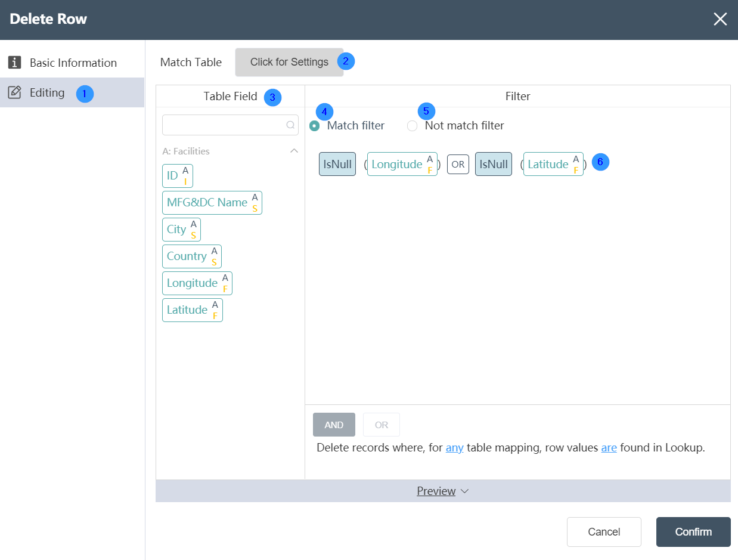
Task: Click the Latitude chip in filter expression
Action: coord(553,164)
